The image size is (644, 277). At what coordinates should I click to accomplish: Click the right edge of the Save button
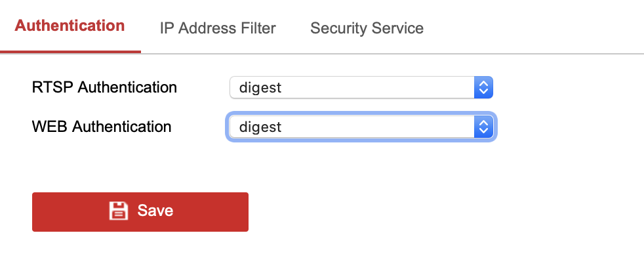click(x=245, y=211)
